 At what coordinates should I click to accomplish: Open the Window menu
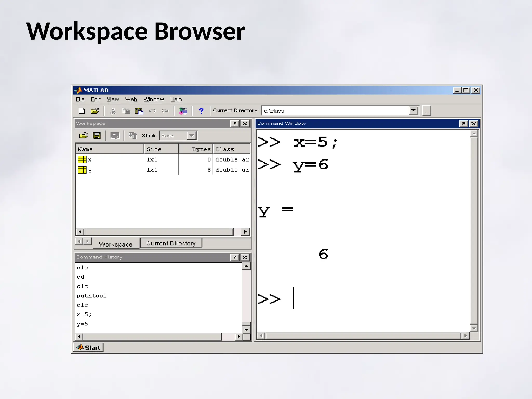tap(154, 99)
